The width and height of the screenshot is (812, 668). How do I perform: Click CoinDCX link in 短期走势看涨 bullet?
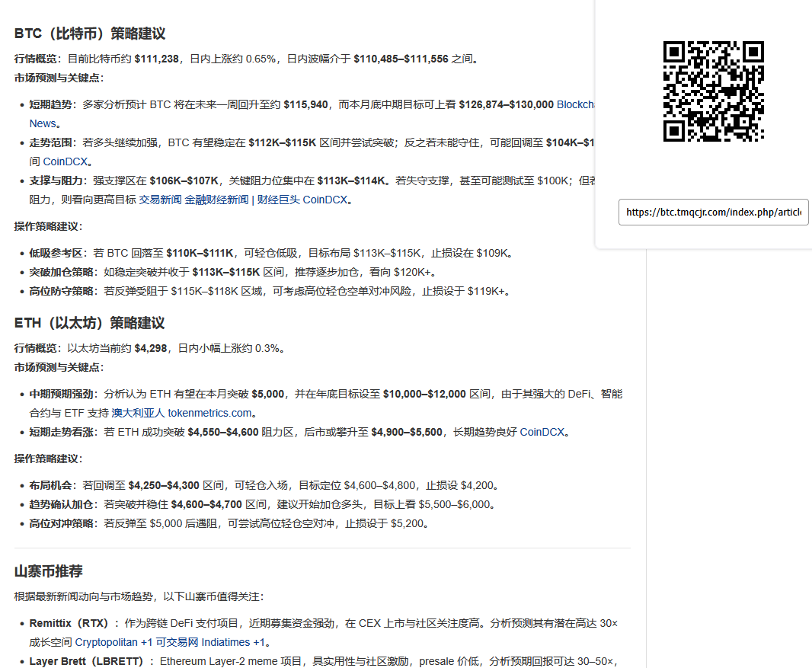coord(542,432)
